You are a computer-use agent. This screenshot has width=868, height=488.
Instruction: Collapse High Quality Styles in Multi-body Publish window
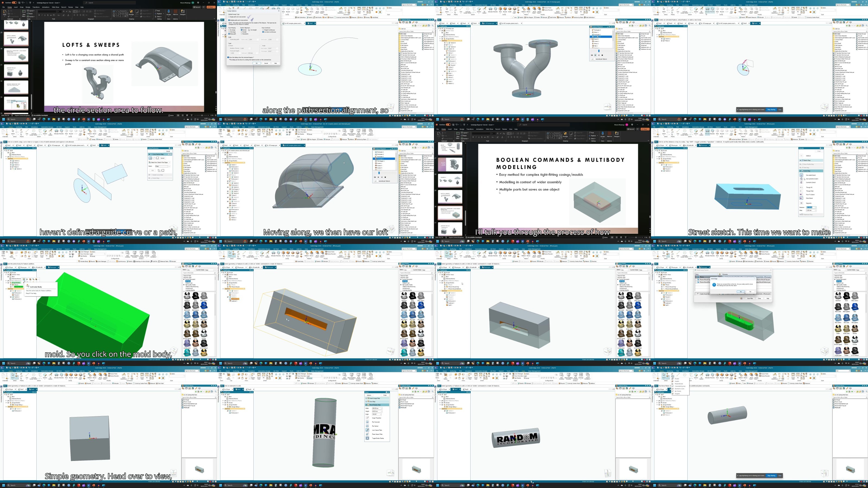(835, 285)
